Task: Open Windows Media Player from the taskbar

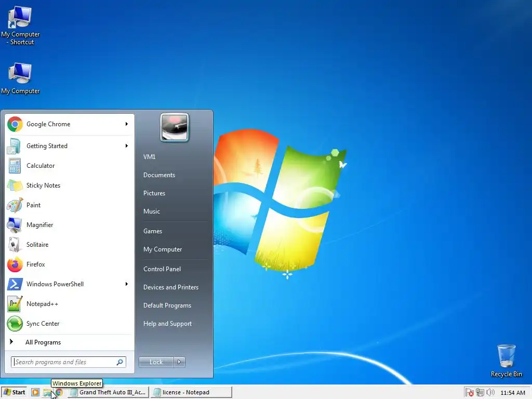Action: point(35,392)
